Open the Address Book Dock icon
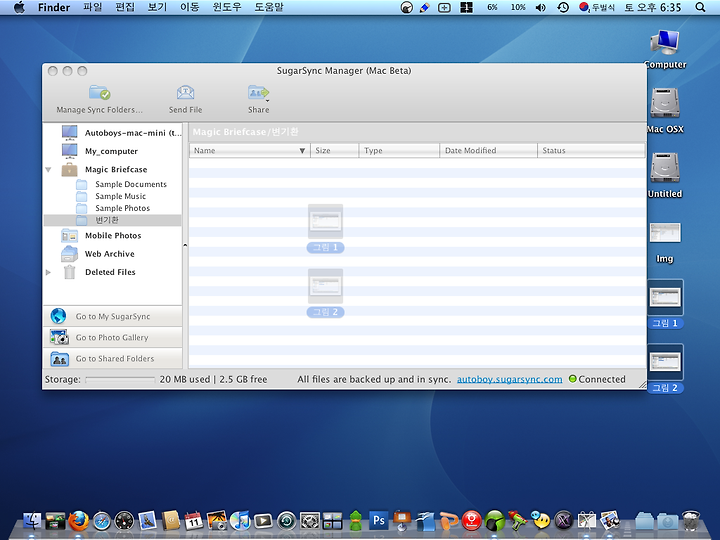The image size is (720, 540). pos(171,521)
